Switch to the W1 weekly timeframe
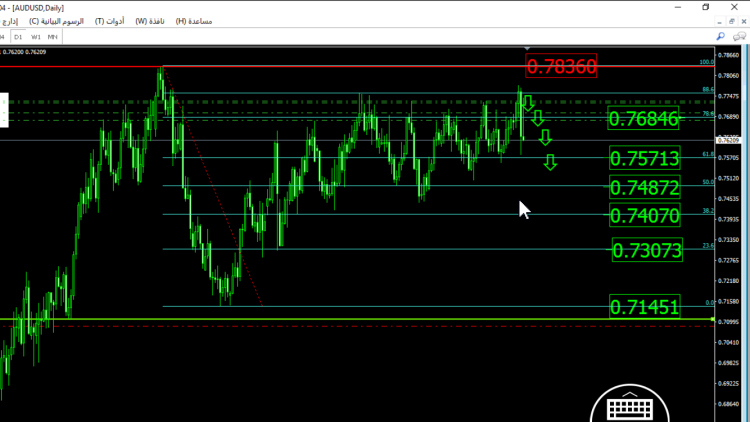750x422 pixels. click(x=36, y=37)
